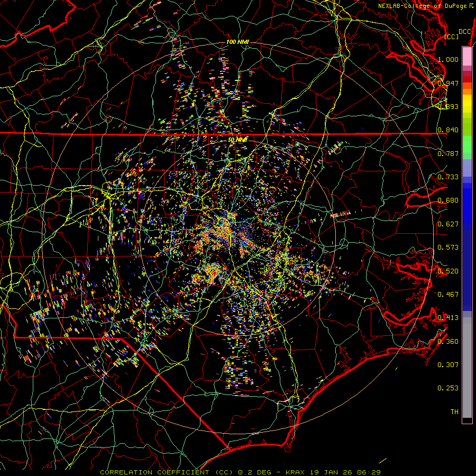Image resolution: width=476 pixels, height=476 pixels.
Task: Click the 0.573 scale value
Action: pos(448,248)
